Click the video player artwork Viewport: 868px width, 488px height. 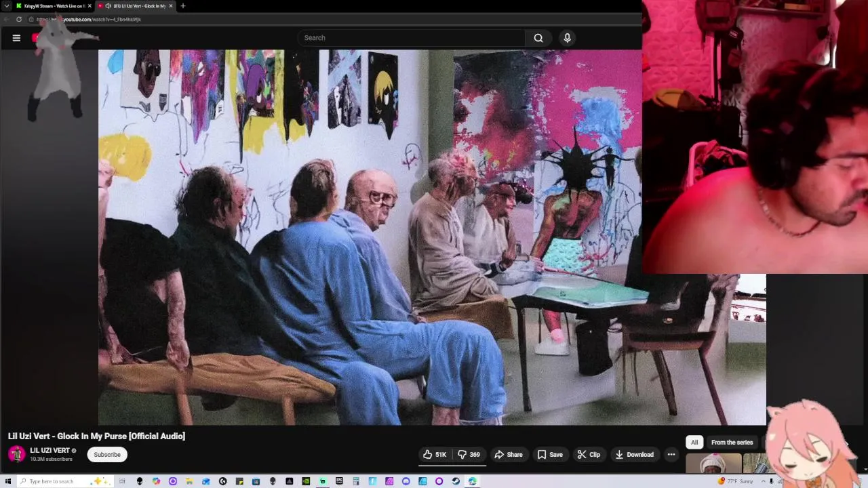tap(432, 237)
